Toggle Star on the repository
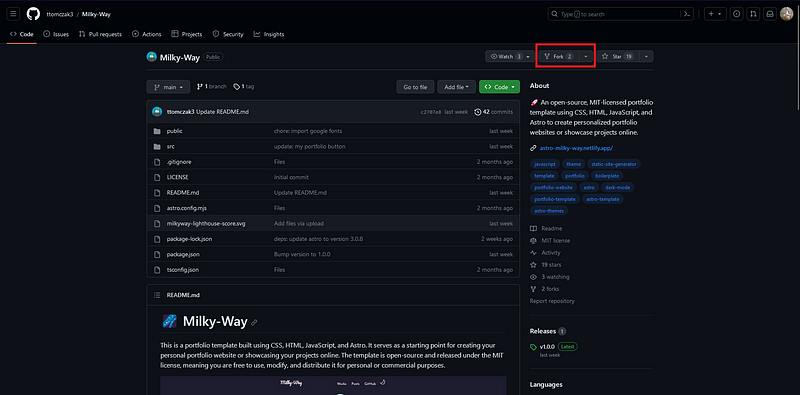This screenshot has width=800, height=395. click(x=618, y=57)
